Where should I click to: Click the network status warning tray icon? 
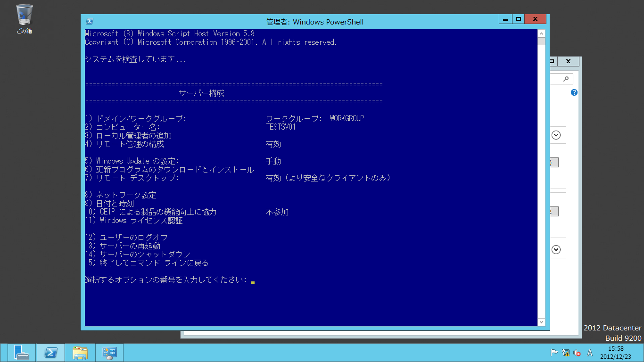(x=565, y=352)
